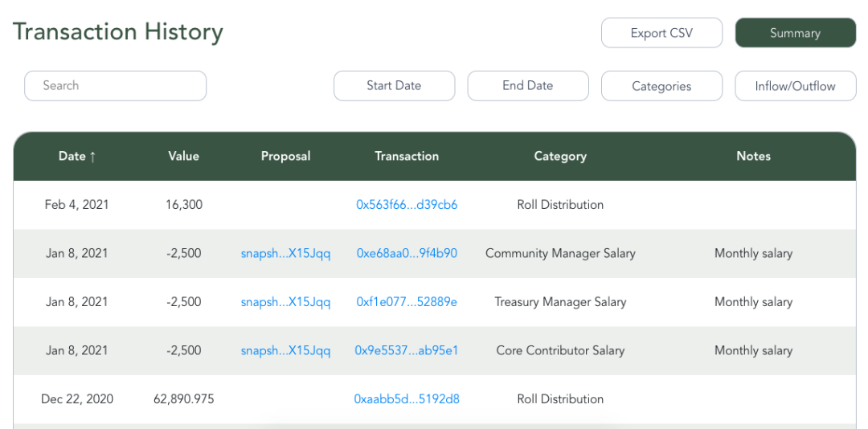Select the Category column header

(560, 156)
